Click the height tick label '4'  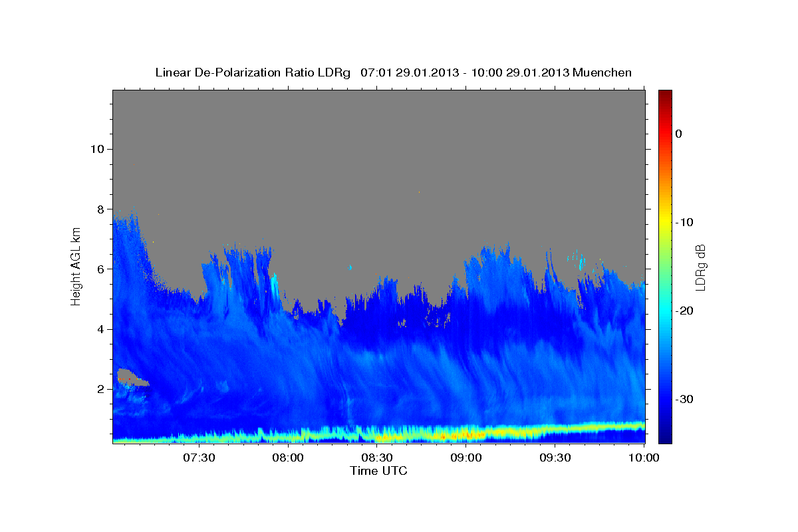100,329
